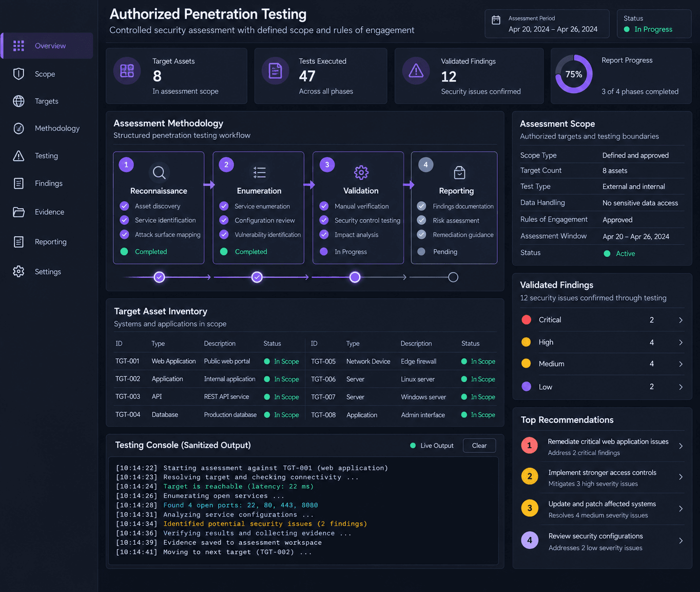Click the Reconnaissance magnifier icon
Viewport: 700px width, 592px height.
pyautogui.click(x=159, y=173)
